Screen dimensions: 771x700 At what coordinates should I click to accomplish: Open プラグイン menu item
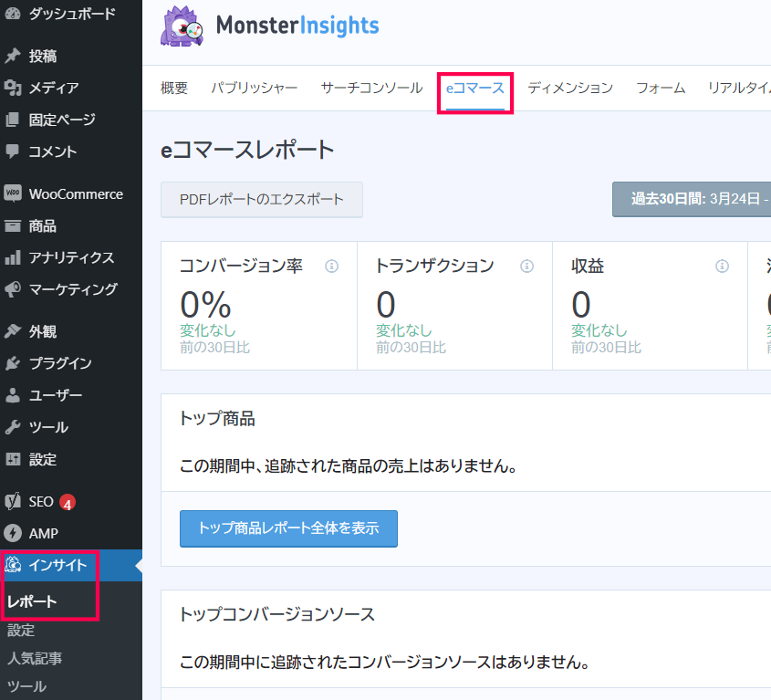[x=60, y=363]
